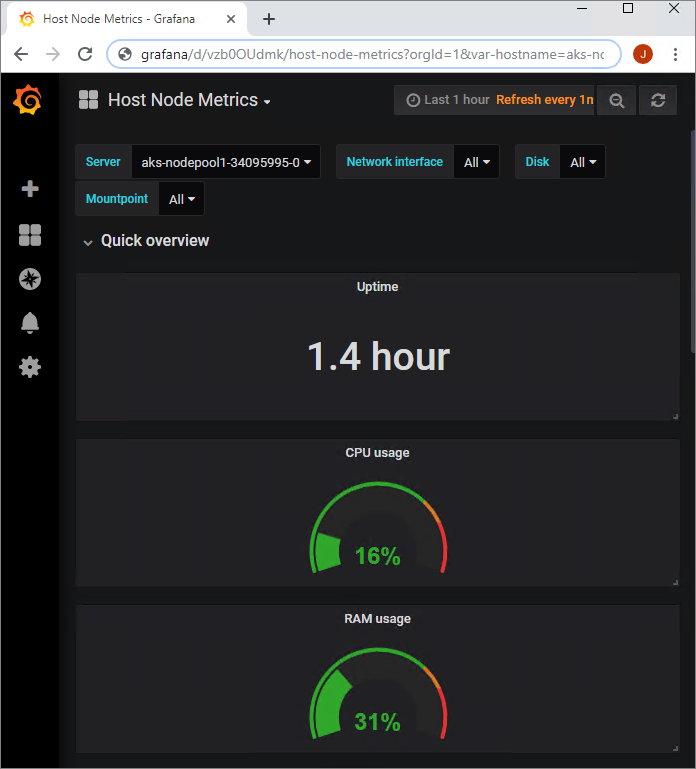Close the Host Node Metrics browser tab

coord(231,19)
